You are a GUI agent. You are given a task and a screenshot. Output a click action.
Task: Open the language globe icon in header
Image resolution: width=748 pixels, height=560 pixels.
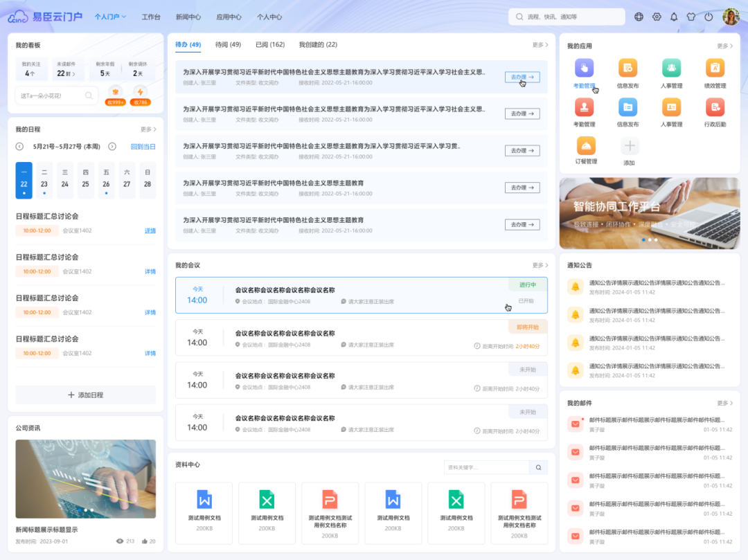point(639,17)
